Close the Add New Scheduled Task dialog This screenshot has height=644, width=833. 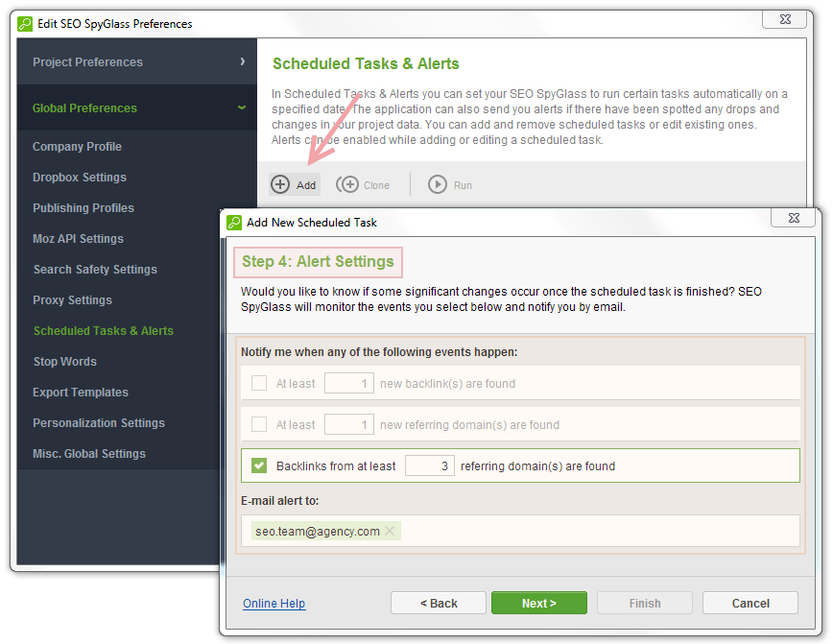(x=794, y=217)
